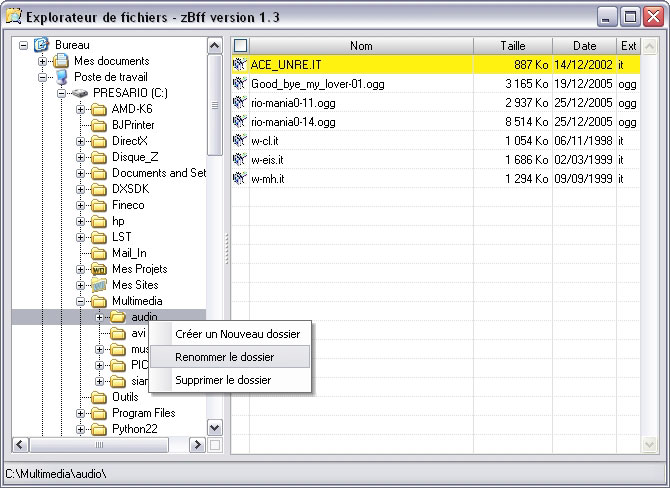Expand the audio subfolder node
Viewport: 670px width, 488px height.
pos(100,317)
